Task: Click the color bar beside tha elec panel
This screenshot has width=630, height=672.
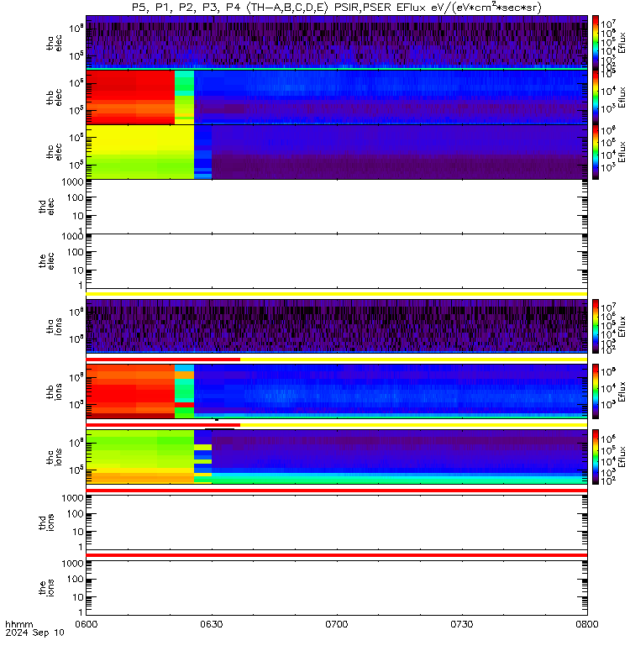Action: point(596,43)
